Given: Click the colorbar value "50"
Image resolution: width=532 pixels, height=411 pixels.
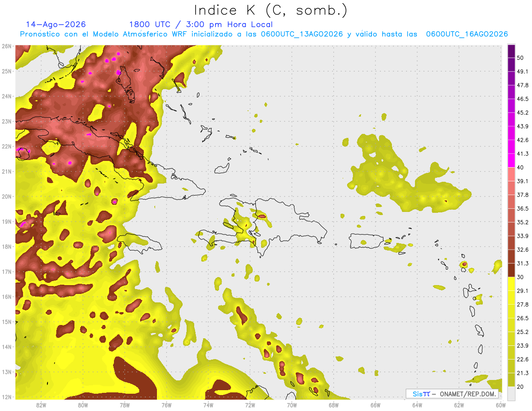Looking at the screenshot, I should coord(521,58).
